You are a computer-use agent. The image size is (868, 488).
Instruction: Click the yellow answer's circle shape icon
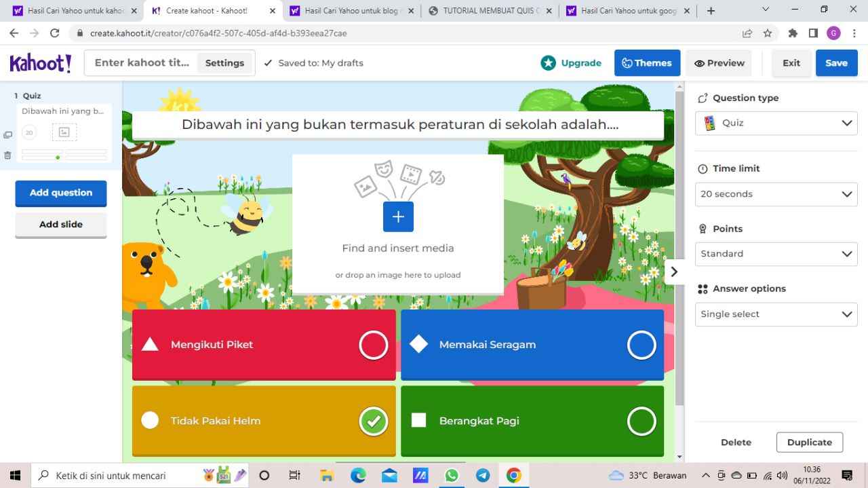[150, 421]
